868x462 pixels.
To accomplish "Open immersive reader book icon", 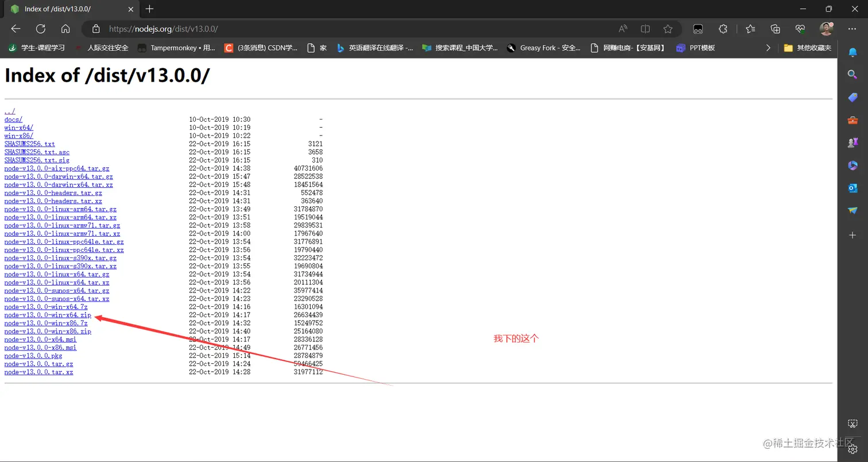I will click(x=645, y=29).
